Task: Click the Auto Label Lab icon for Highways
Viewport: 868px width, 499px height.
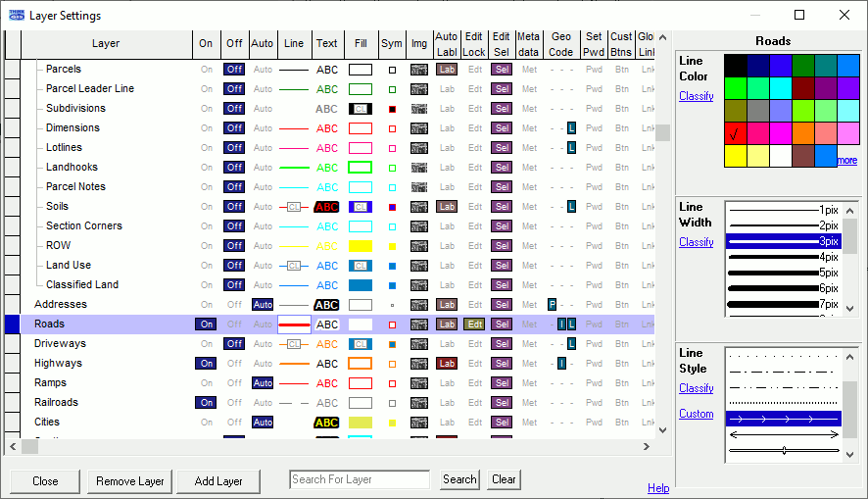Action: 447,364
